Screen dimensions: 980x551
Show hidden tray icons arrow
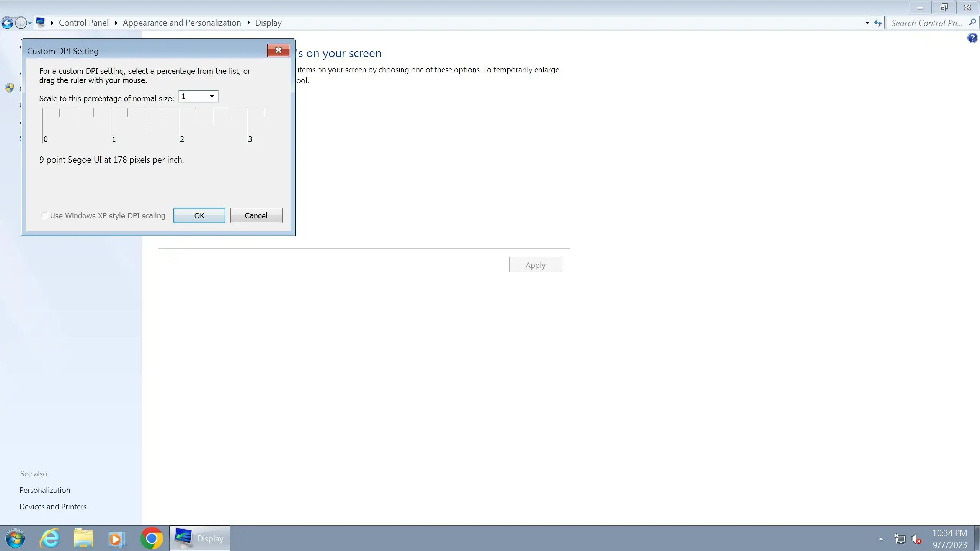point(881,539)
